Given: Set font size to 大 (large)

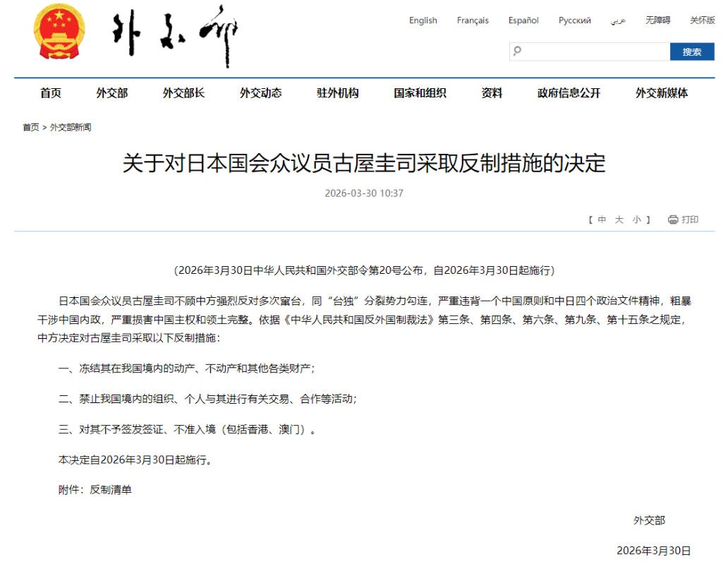Looking at the screenshot, I should 619,220.
